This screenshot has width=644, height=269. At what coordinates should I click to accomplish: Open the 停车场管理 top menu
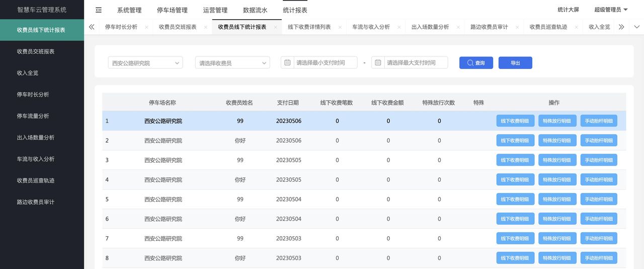(172, 10)
